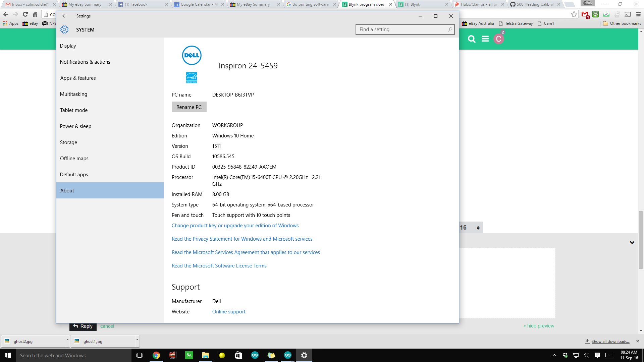Open the Cast icon in Chrome toolbar

(x=628, y=14)
